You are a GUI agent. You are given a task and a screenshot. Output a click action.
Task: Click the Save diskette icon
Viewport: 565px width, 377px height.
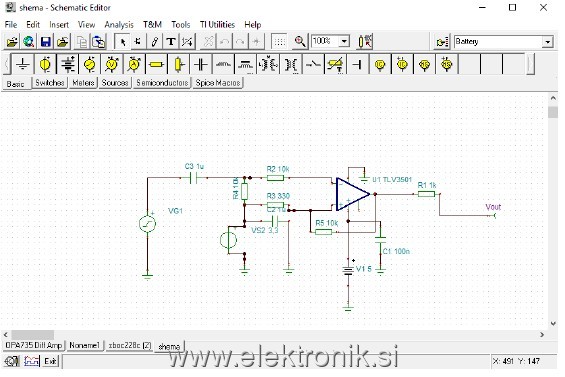[46, 42]
